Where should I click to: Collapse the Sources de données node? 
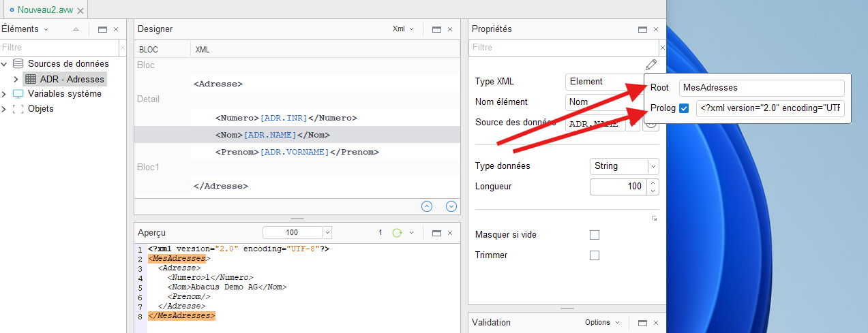(5, 63)
